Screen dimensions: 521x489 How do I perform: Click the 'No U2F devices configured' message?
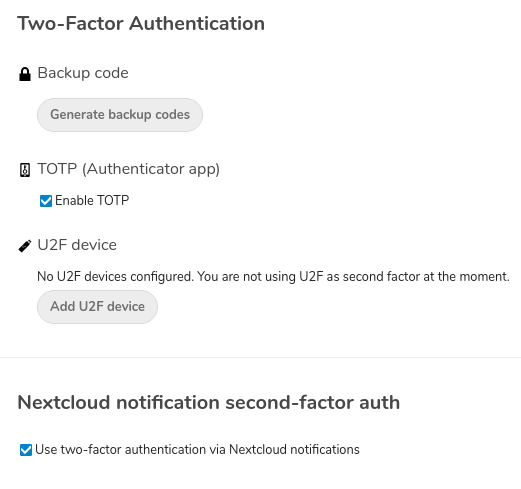pos(273,277)
